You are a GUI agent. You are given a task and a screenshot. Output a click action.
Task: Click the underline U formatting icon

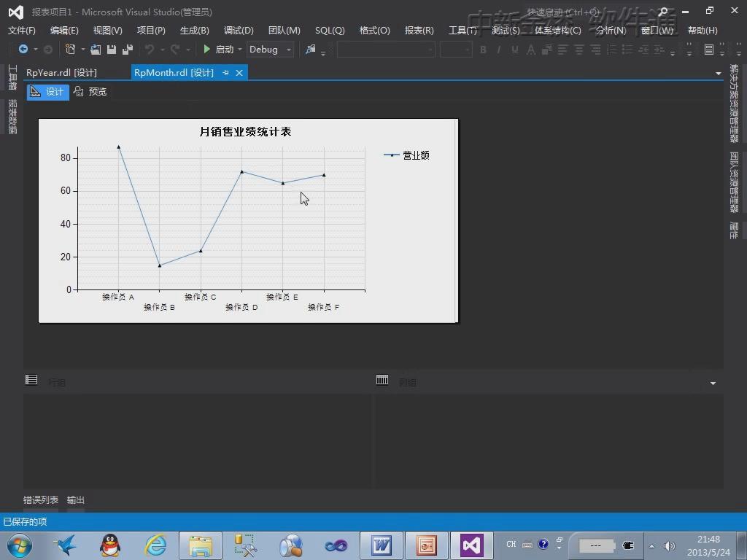(514, 50)
